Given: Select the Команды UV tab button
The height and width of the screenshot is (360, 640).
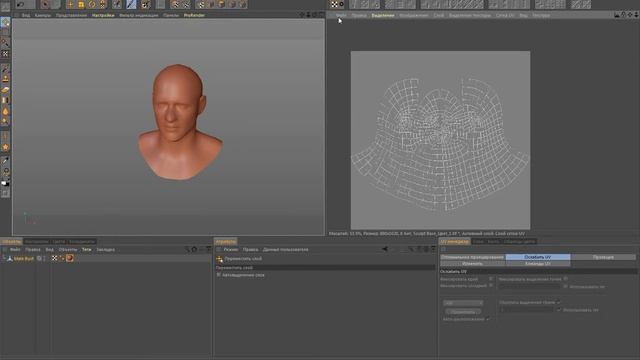Looking at the screenshot, I should pos(538,264).
